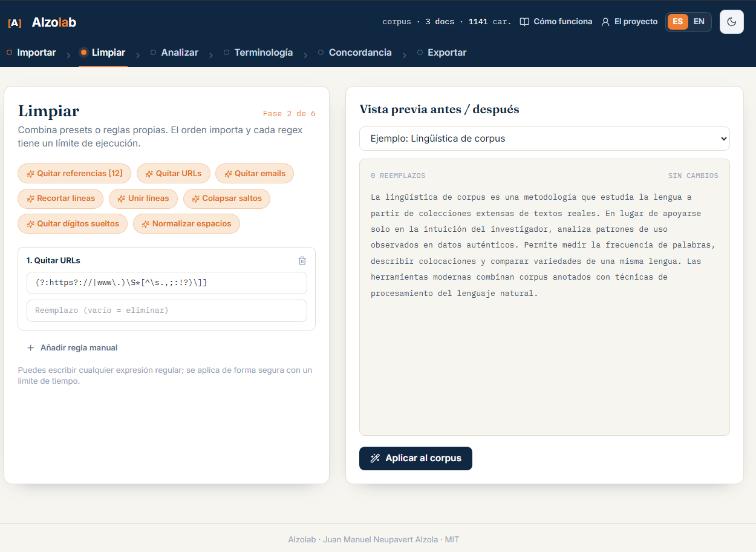Click the '1. Quitar URLs' rule title
The width and height of the screenshot is (756, 552).
click(53, 260)
